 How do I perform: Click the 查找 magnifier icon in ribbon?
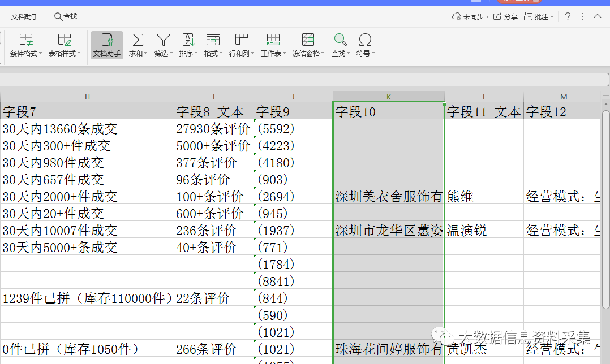pyautogui.click(x=340, y=40)
